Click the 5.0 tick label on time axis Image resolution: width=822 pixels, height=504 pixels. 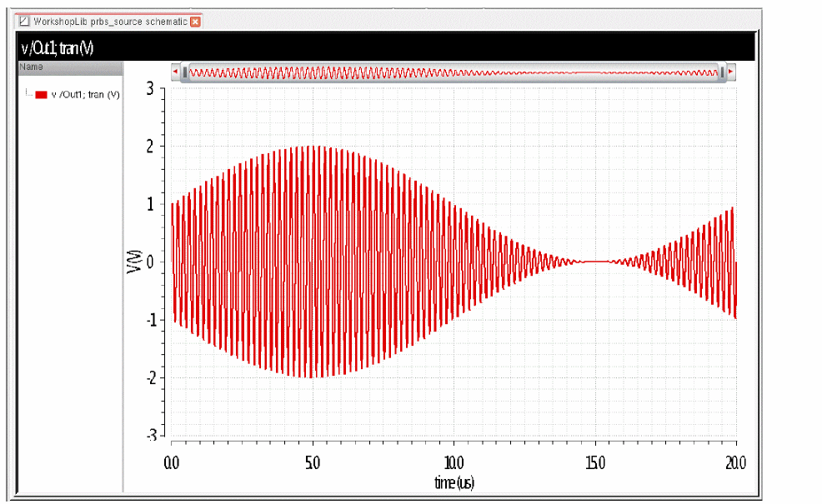(x=313, y=463)
